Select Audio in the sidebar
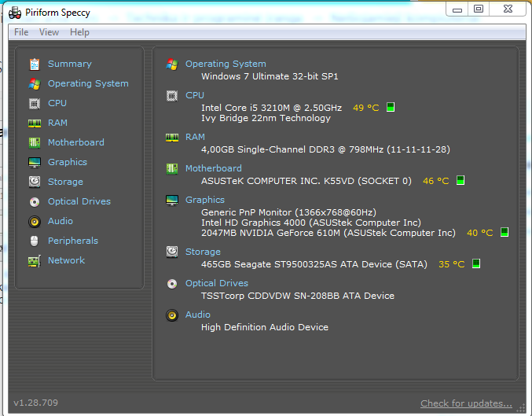 click(x=61, y=221)
